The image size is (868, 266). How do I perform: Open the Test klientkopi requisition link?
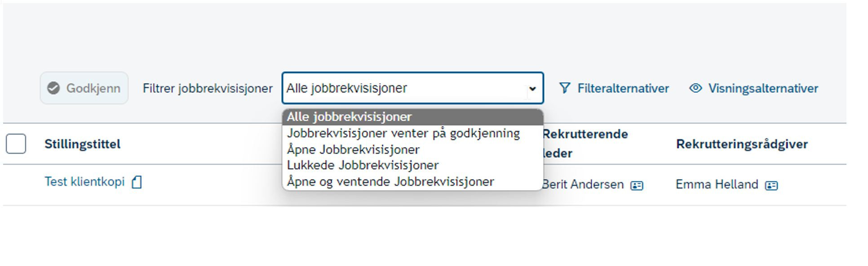[84, 182]
